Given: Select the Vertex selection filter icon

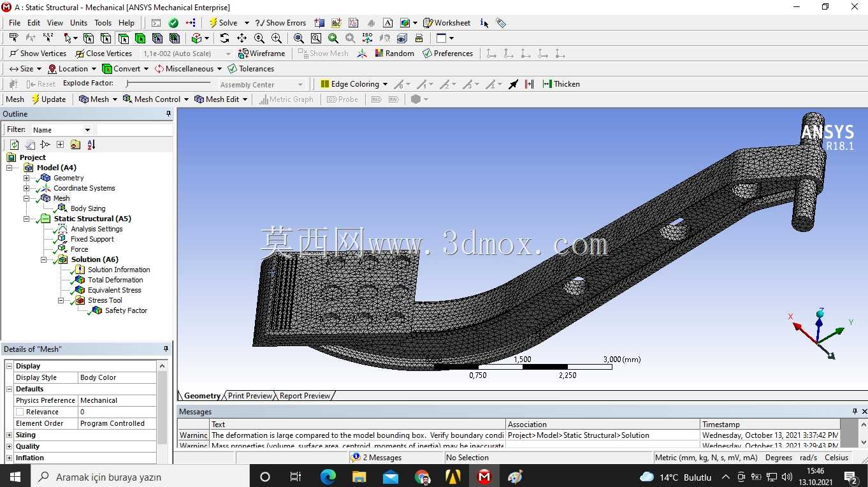Looking at the screenshot, I should 89,38.
